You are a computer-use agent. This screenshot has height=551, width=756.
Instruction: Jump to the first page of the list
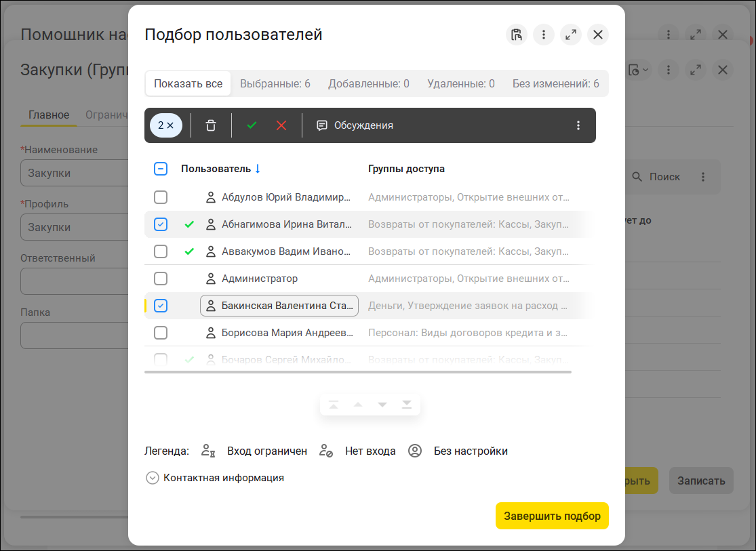tap(334, 405)
